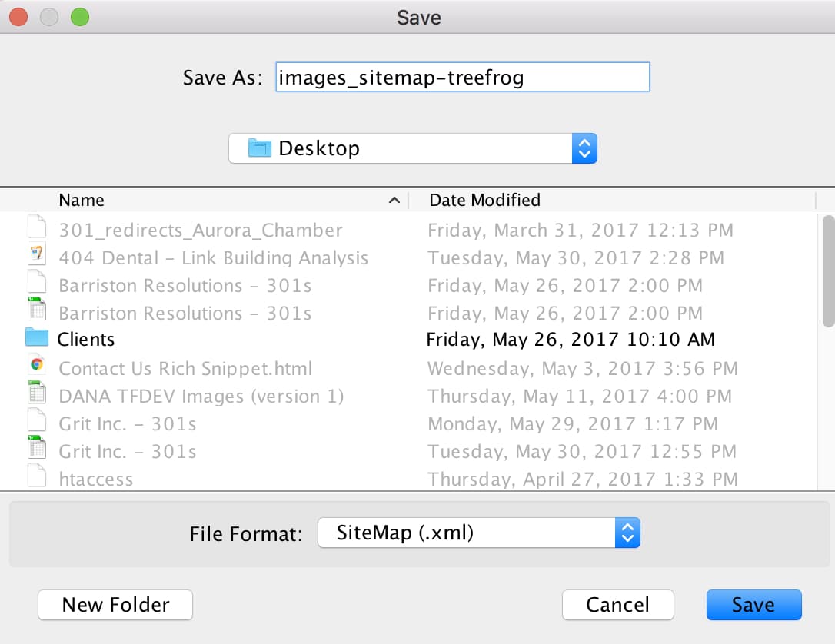Click date Wednesday, May 3, 2017 3:56 PM
The width and height of the screenshot is (835, 644).
click(x=583, y=369)
